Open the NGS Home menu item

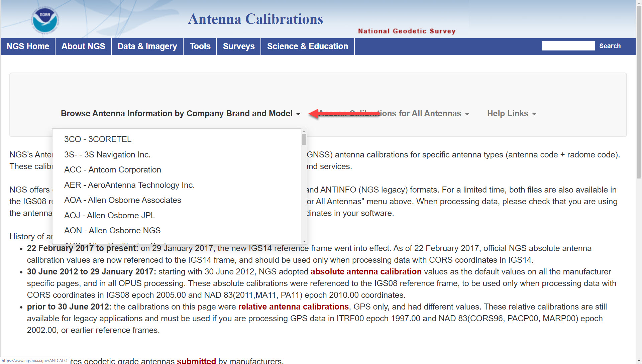[28, 46]
